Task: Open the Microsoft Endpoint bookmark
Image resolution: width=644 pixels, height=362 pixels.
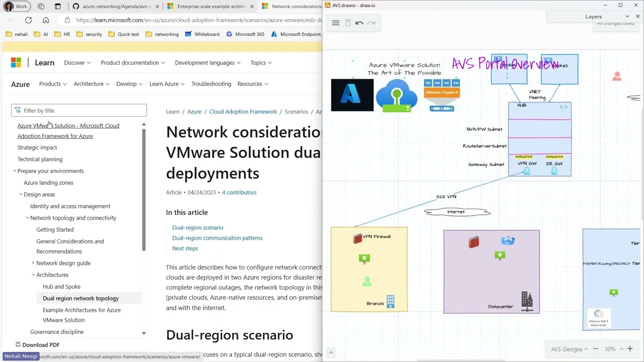Action: coord(296,34)
